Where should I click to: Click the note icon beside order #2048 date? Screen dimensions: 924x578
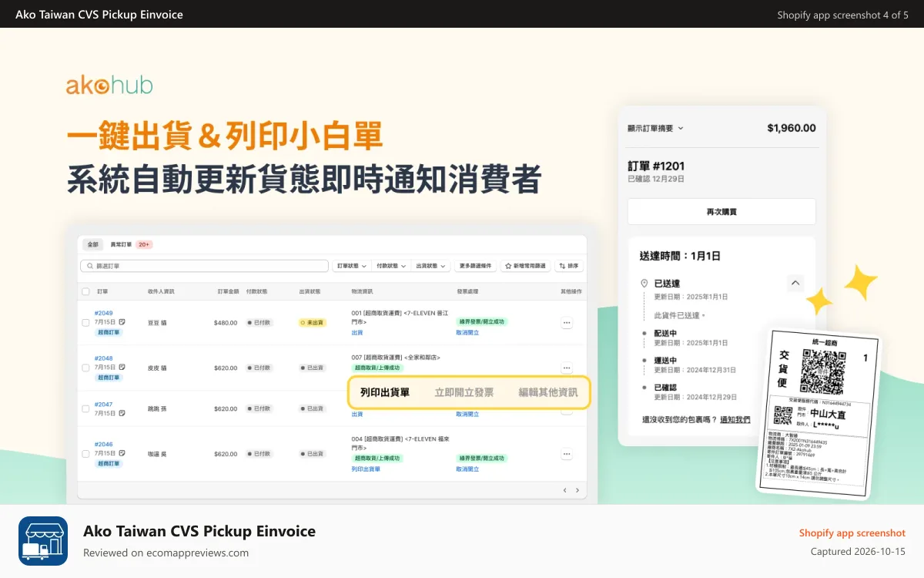[x=122, y=368]
